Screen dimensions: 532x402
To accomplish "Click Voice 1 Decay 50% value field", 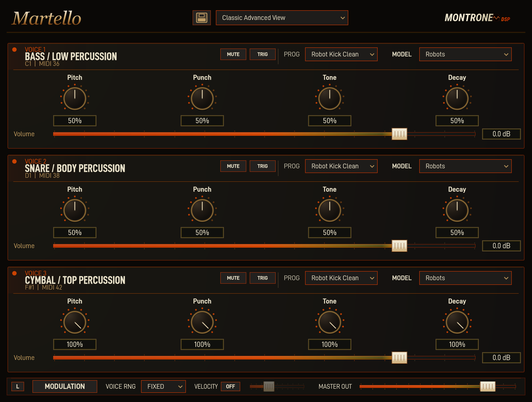I will (x=457, y=121).
